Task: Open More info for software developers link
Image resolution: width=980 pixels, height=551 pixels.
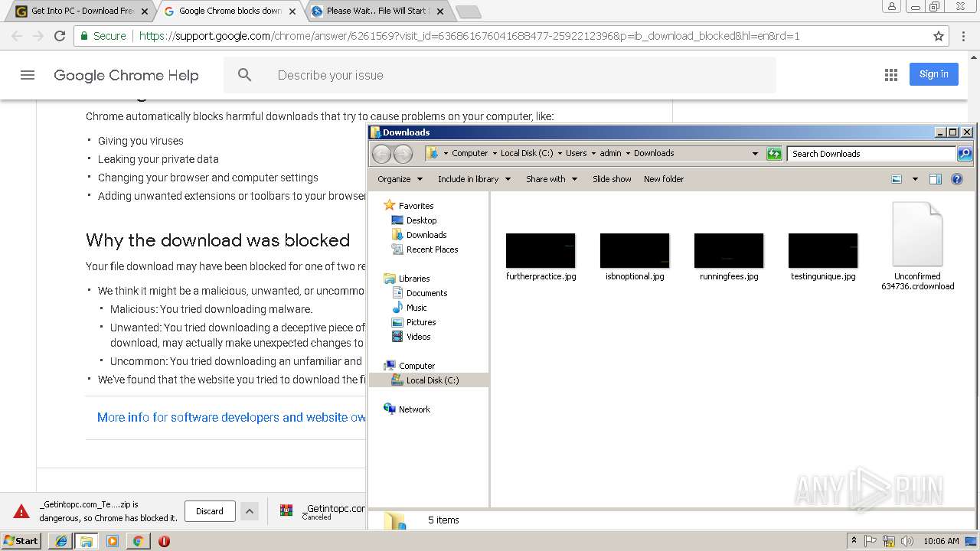Action: pos(231,417)
